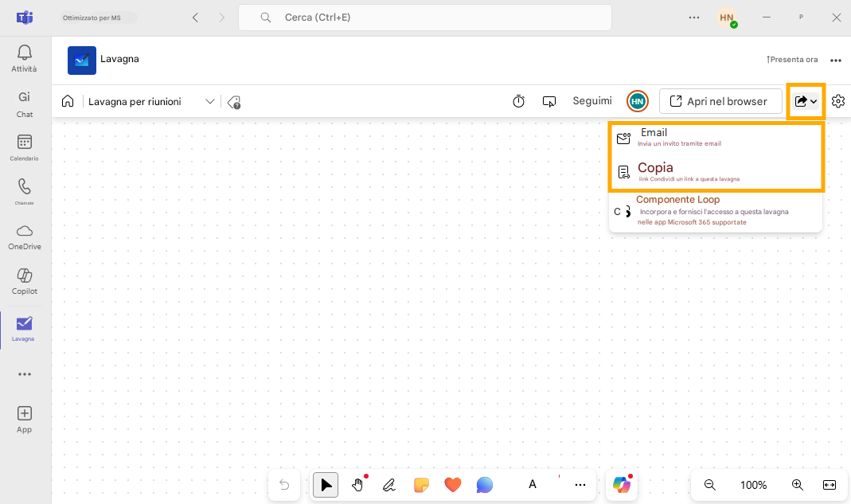
Task: Open Chat in the left sidebar
Action: pyautogui.click(x=25, y=104)
